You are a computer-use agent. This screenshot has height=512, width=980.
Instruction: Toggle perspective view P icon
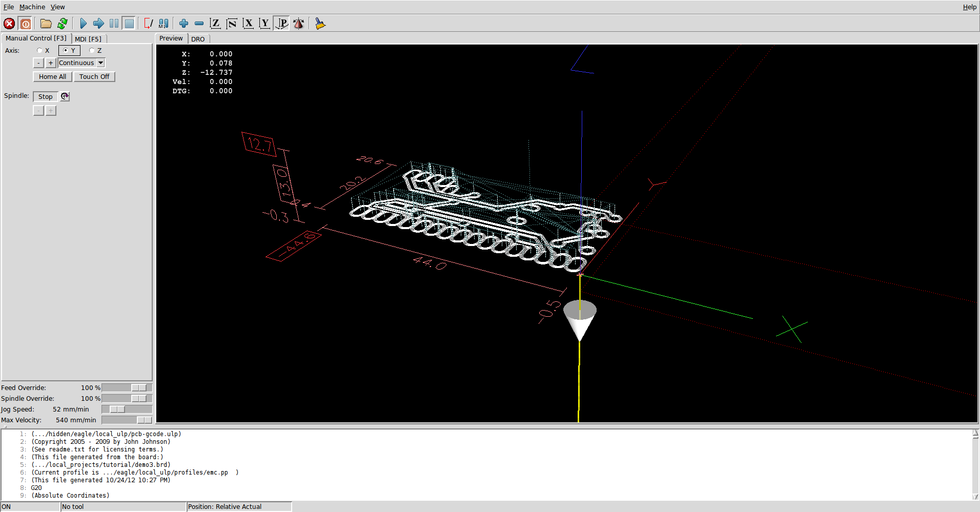point(282,24)
